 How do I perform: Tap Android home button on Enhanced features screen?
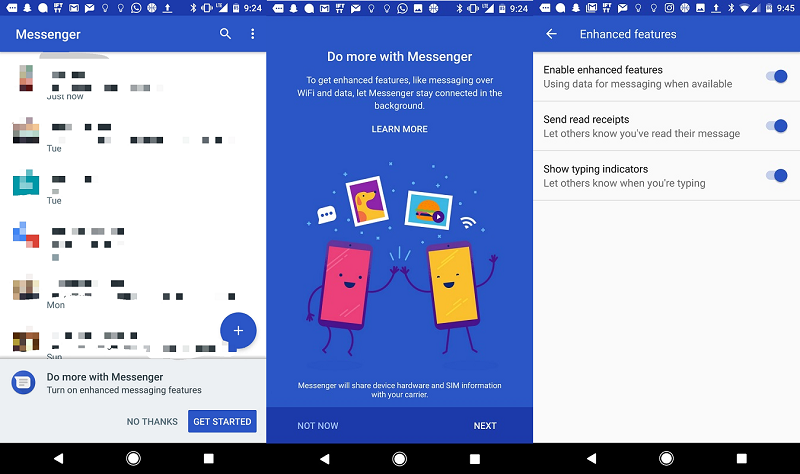point(666,458)
